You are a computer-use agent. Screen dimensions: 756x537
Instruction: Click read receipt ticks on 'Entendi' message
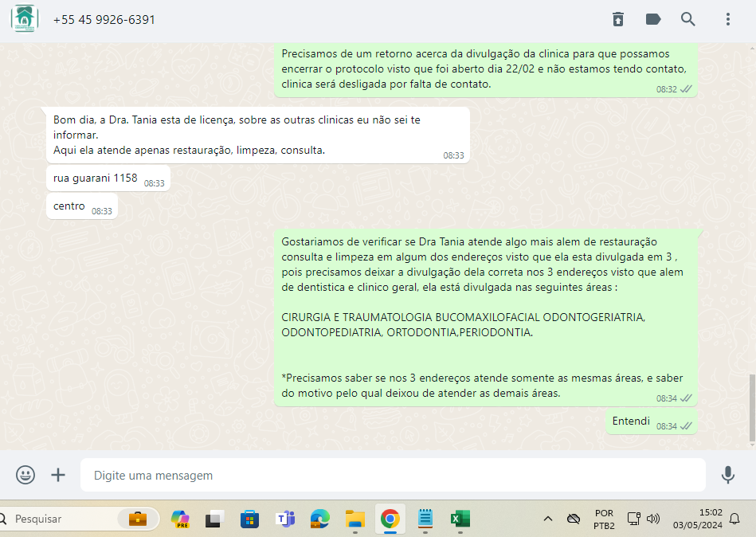click(x=686, y=426)
